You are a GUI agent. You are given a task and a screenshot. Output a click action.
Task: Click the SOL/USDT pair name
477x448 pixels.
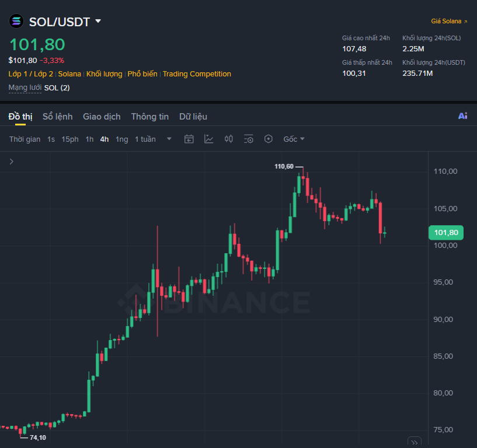[60, 22]
